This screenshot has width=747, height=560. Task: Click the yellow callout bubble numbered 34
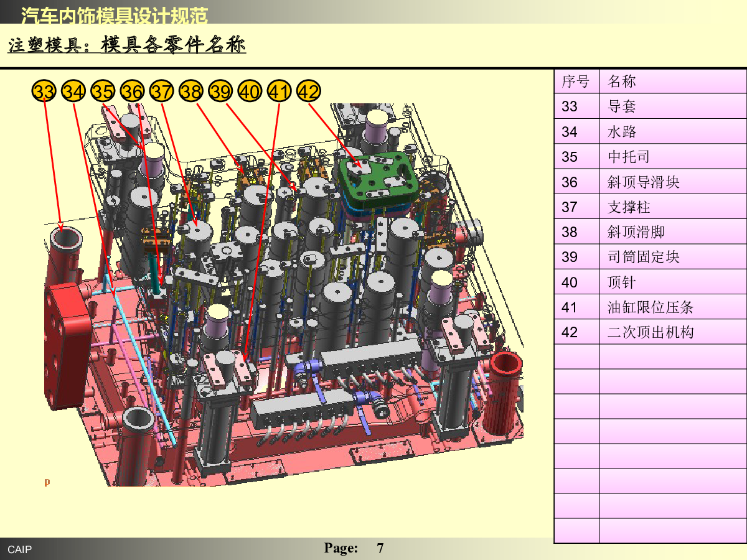pyautogui.click(x=73, y=92)
